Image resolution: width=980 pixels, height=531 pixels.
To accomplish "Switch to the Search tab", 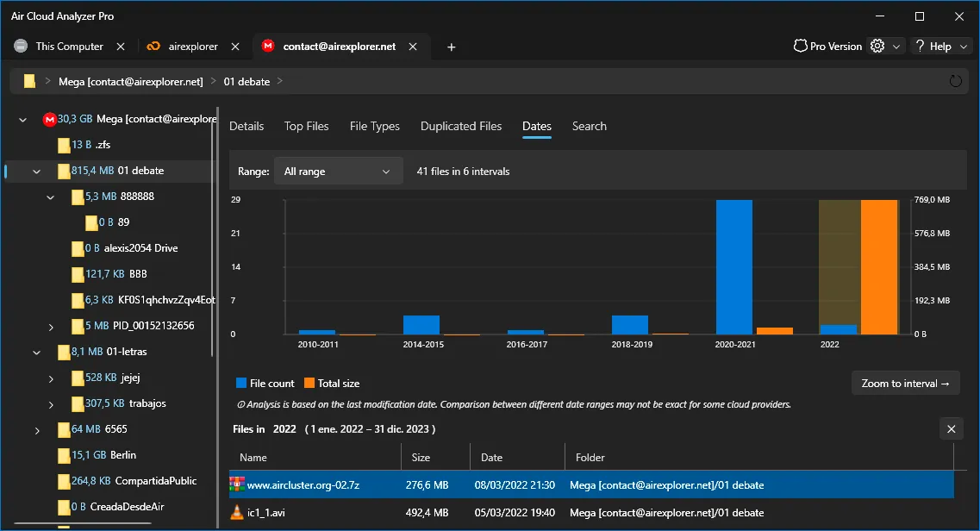I will pos(590,126).
